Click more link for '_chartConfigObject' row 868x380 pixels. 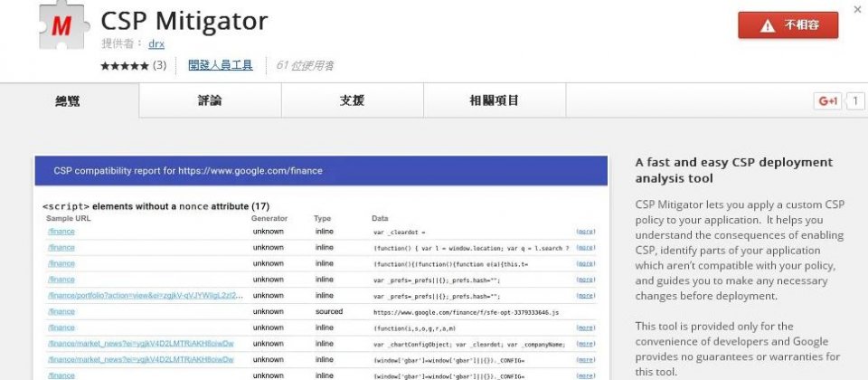click(585, 344)
